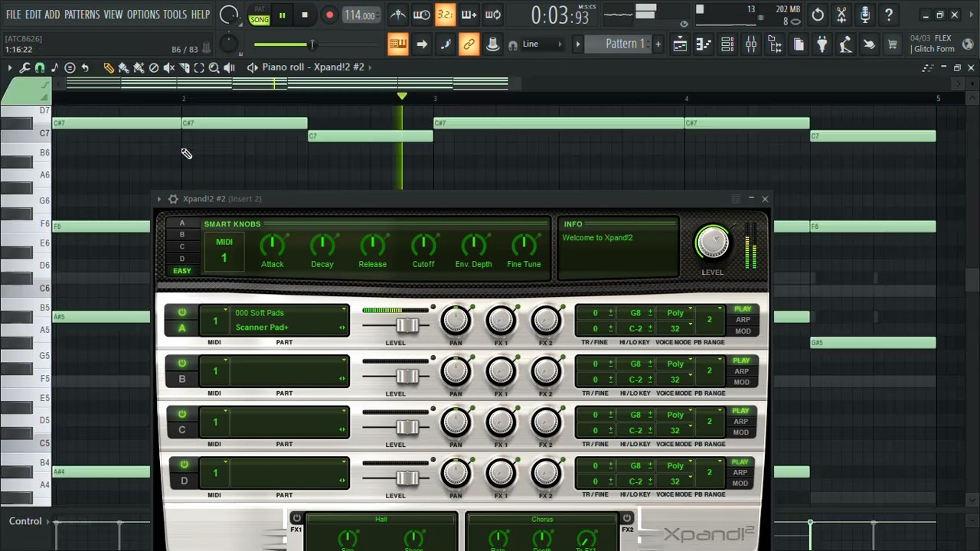This screenshot has width=980, height=551.
Task: Open the TOOLS menu
Action: pyautogui.click(x=175, y=15)
